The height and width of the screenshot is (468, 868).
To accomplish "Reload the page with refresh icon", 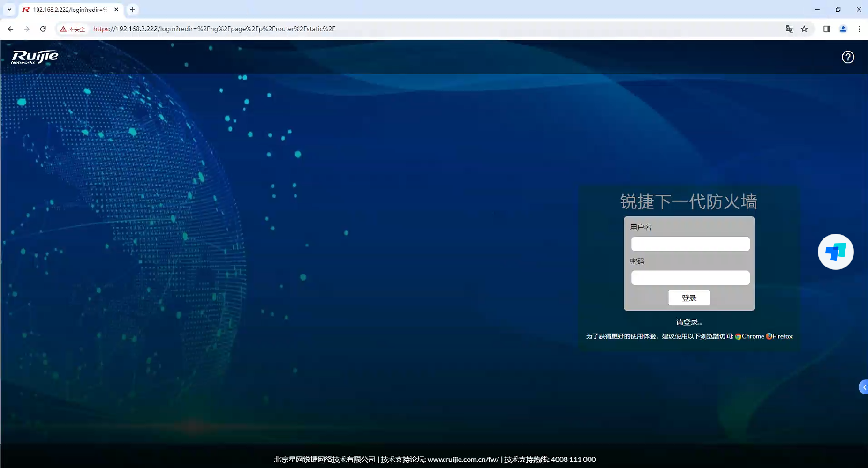I will (43, 29).
